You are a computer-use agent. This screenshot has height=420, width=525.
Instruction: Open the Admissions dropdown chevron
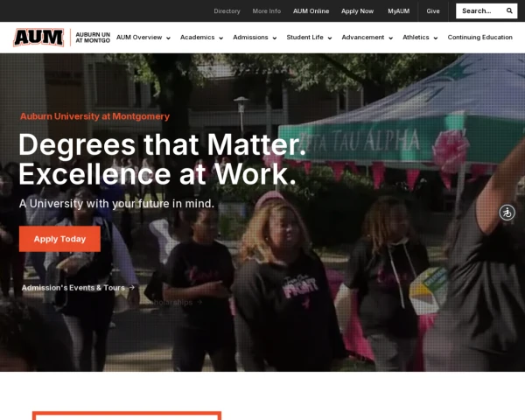(275, 38)
